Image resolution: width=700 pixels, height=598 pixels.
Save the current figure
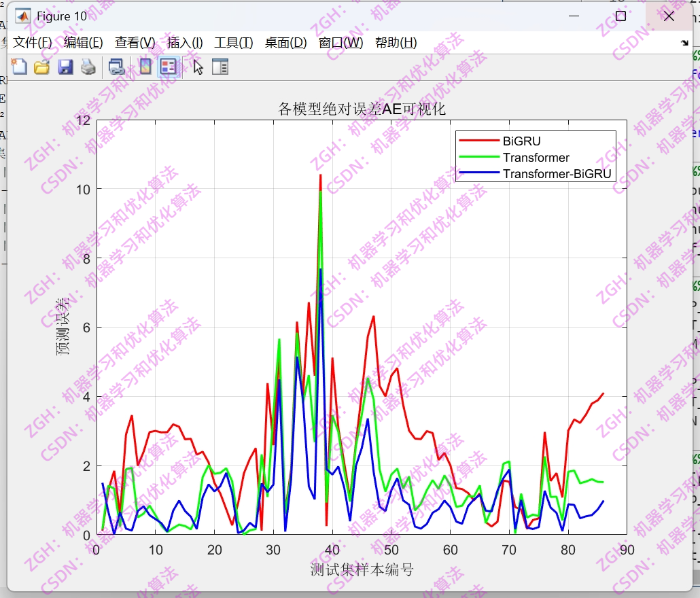65,66
